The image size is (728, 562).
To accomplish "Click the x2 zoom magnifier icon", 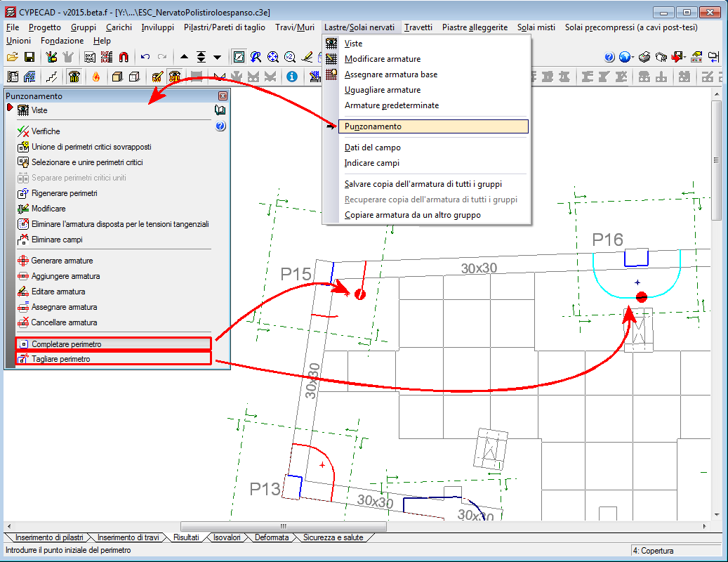I will 290,57.
